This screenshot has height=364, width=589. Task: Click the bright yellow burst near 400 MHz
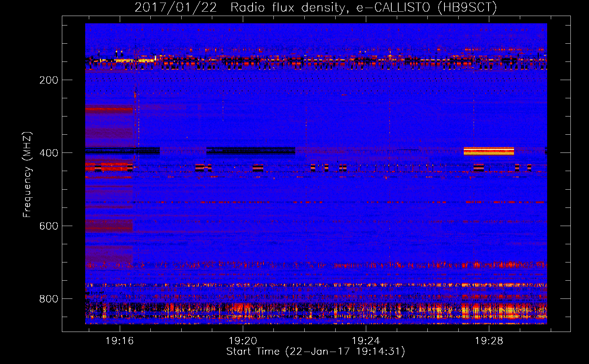click(x=489, y=151)
